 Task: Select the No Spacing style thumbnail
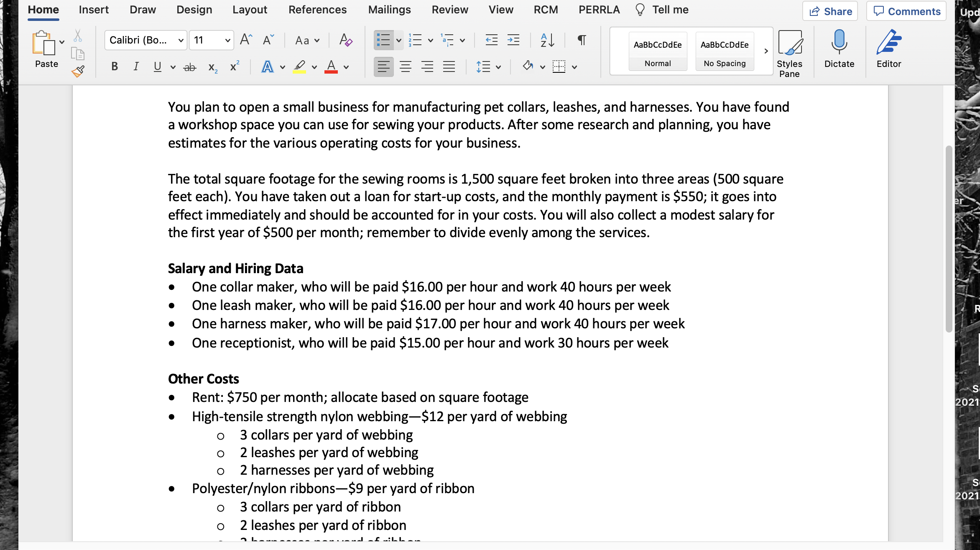725,51
